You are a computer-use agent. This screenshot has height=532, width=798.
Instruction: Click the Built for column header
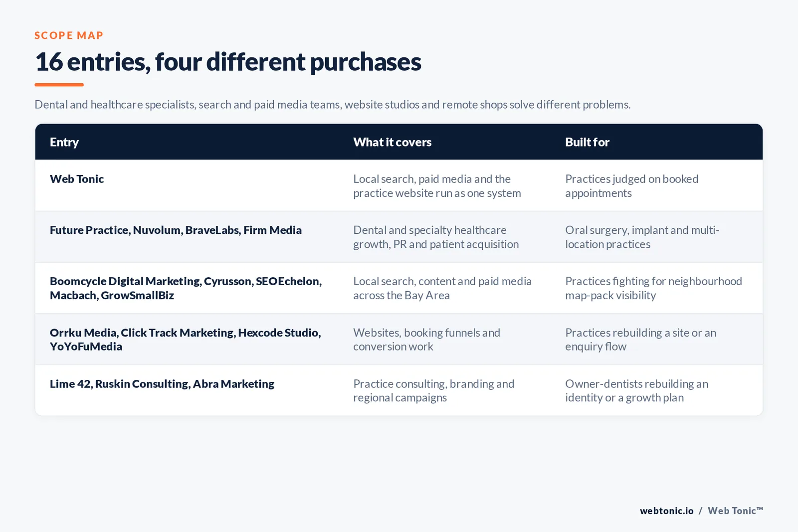[x=587, y=142]
